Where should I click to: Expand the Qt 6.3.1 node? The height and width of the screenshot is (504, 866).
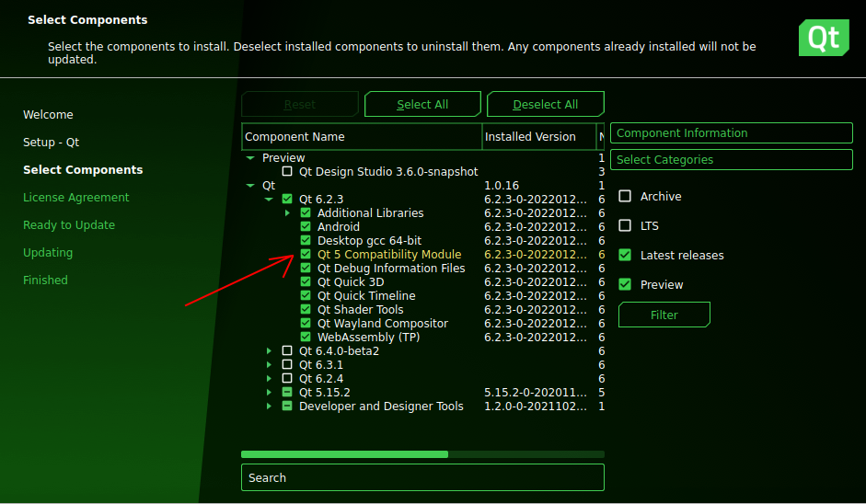coord(269,364)
